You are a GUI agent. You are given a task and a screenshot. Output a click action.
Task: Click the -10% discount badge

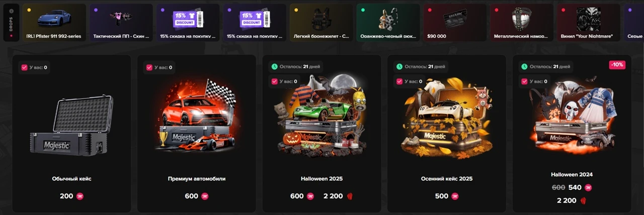pyautogui.click(x=617, y=65)
